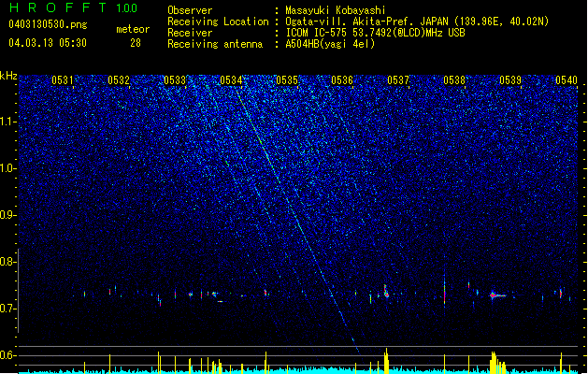The image size is (588, 374).
Task: Click the 0538 time marker
Action: pyautogui.click(x=454, y=80)
